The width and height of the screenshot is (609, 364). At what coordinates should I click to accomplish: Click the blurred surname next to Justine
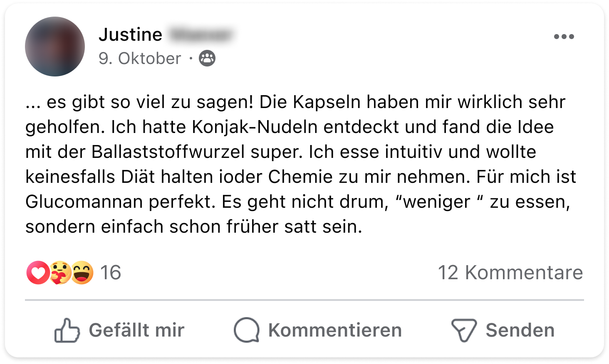(201, 34)
